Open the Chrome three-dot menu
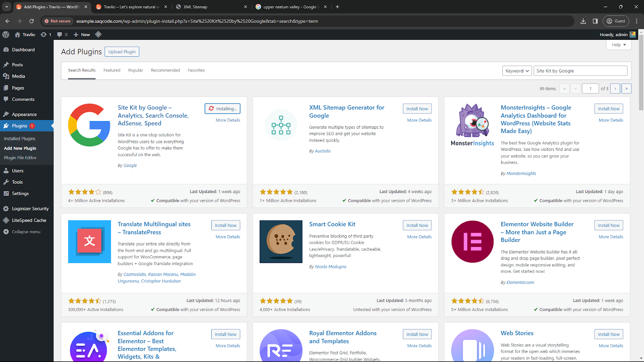 (636, 21)
